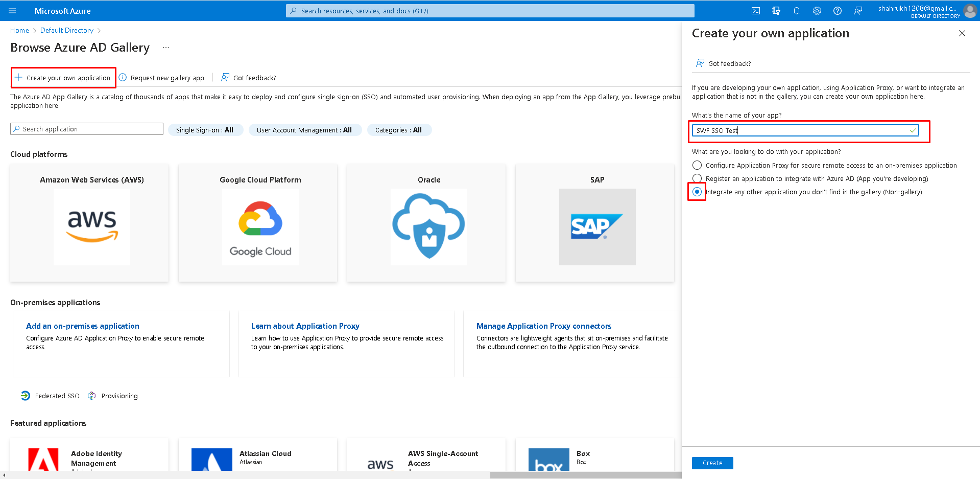
Task: Open the Categories filter
Action: [x=399, y=130]
